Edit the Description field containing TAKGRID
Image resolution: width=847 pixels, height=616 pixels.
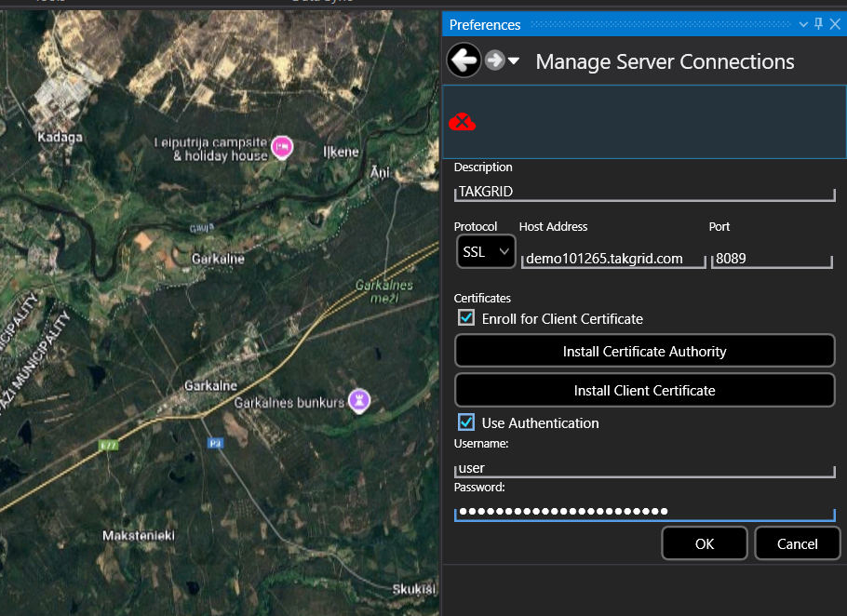(x=644, y=192)
